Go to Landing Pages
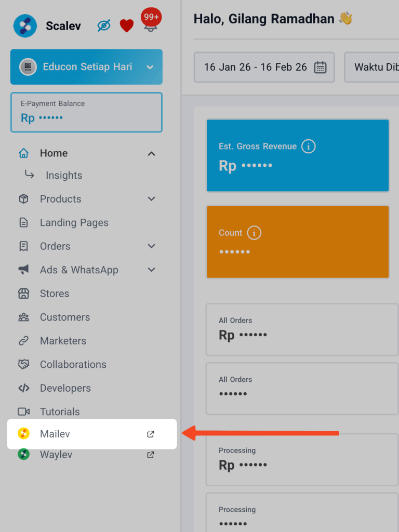 point(74,223)
